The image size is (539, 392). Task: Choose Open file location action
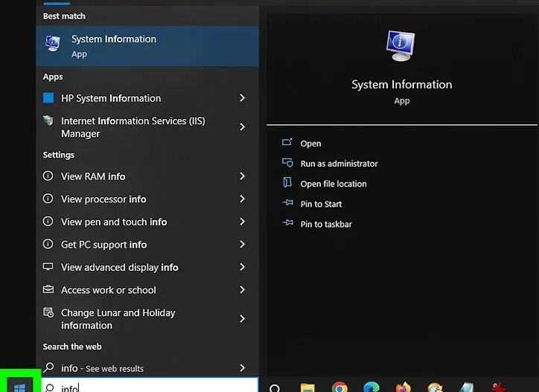point(334,184)
